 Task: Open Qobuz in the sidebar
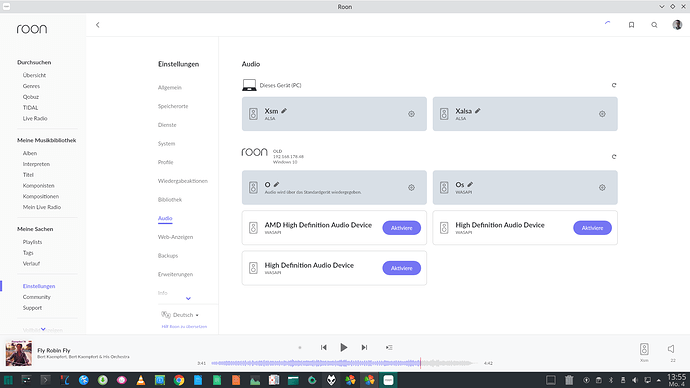31,97
